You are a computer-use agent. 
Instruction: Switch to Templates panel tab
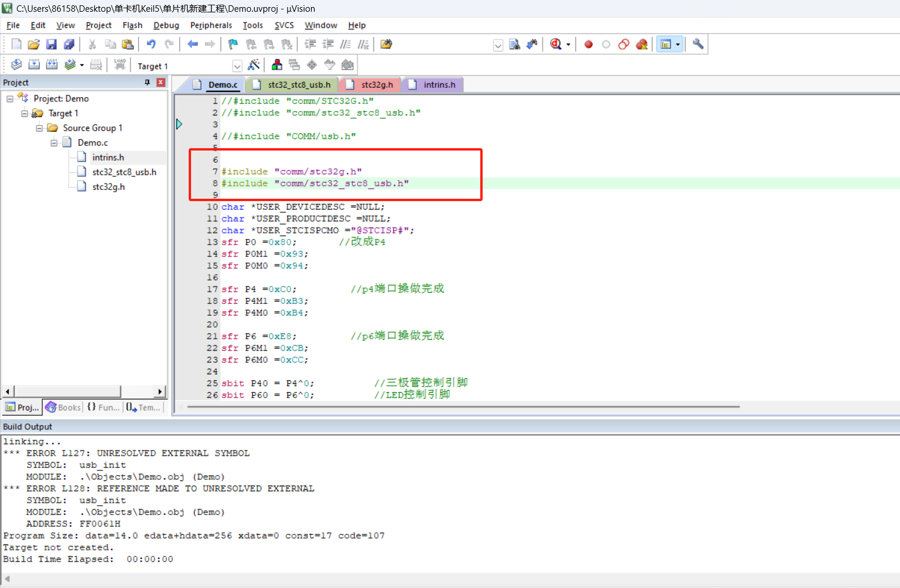[143, 407]
